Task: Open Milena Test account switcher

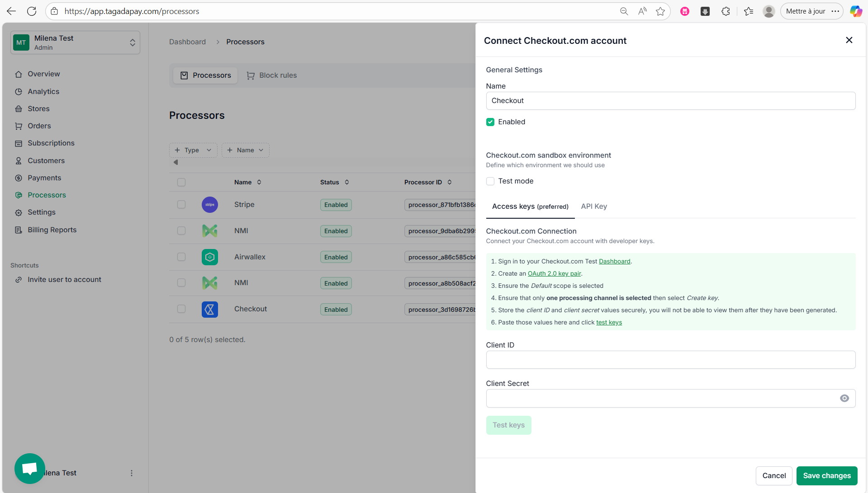Action: [x=75, y=42]
